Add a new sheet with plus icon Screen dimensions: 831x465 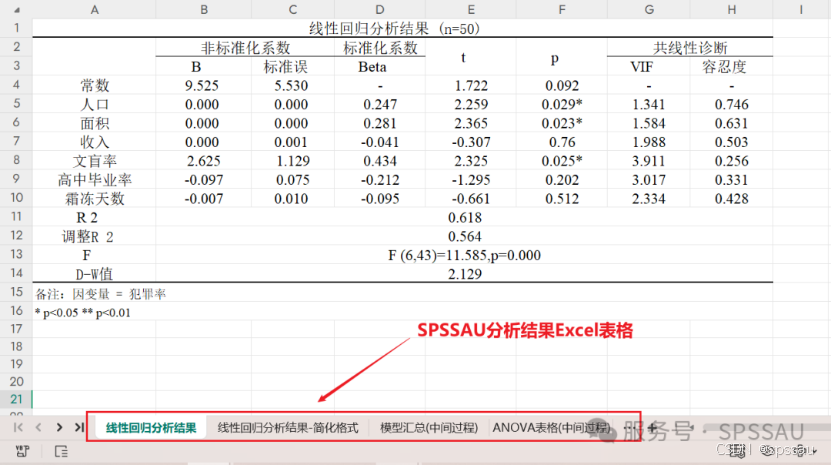coord(652,427)
